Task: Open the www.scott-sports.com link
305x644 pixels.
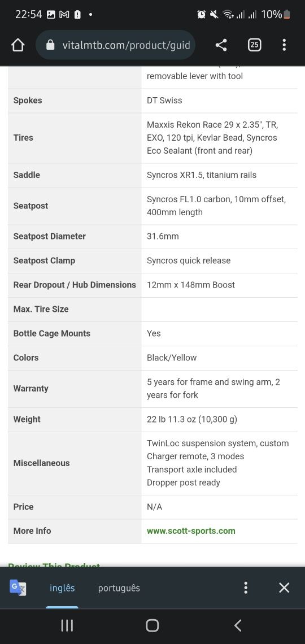Action: point(191,530)
